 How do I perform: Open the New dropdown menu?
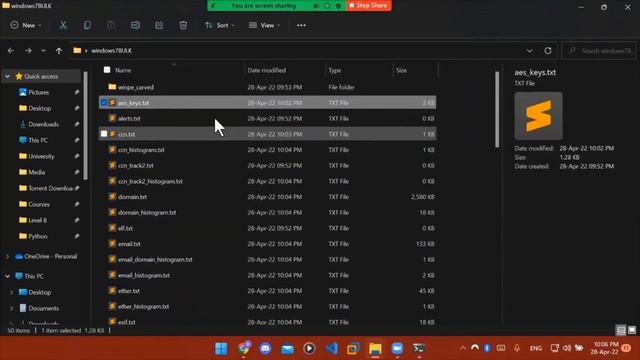click(26, 25)
